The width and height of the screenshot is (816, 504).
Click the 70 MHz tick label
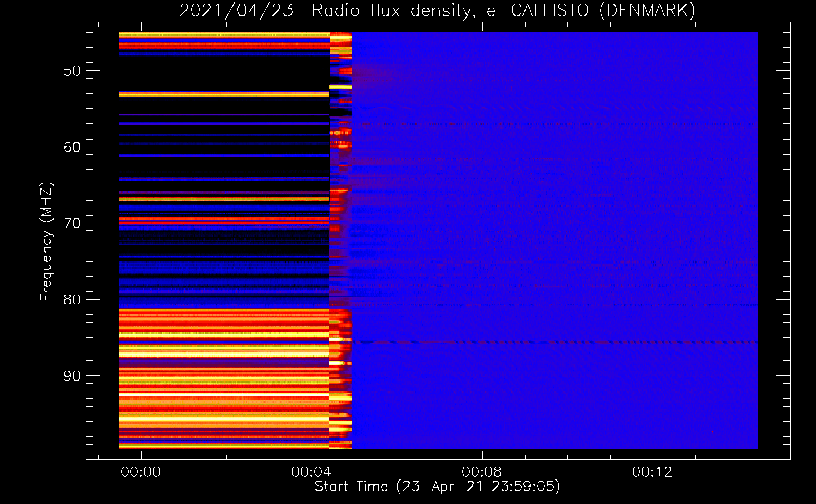tap(72, 223)
